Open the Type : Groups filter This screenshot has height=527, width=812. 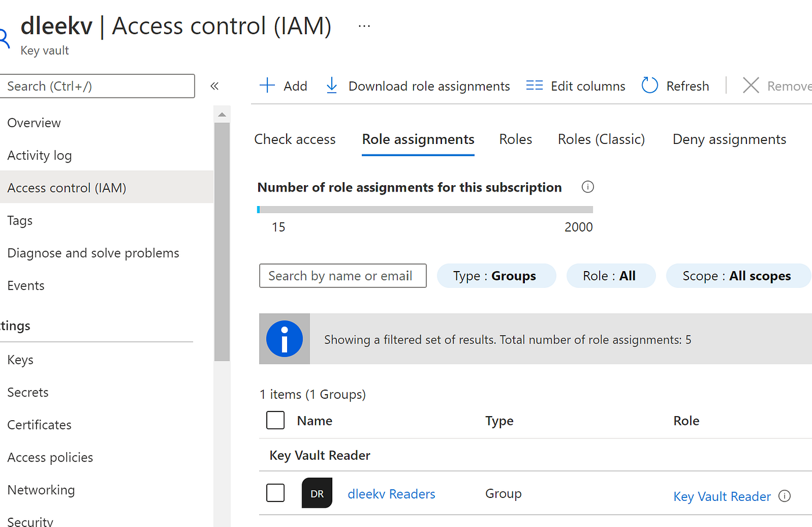(495, 276)
